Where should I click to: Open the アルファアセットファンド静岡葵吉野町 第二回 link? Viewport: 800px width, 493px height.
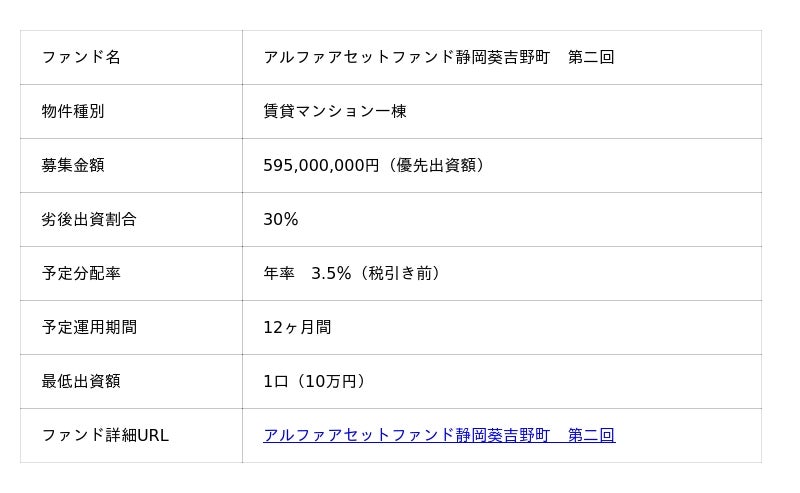[x=439, y=435]
